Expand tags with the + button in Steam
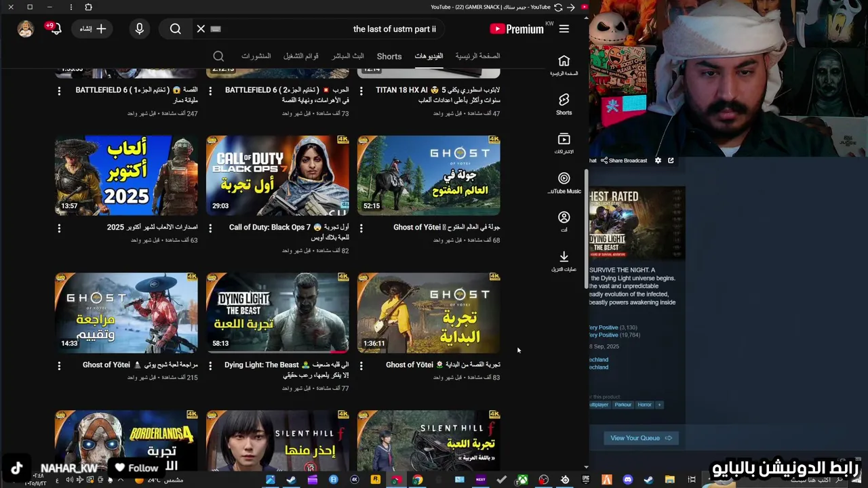This screenshot has width=868, height=488. pos(659,405)
